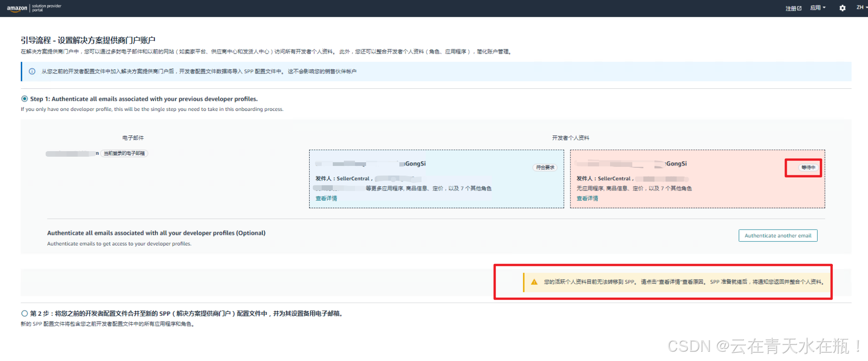
Task: Open the ZH language dropdown
Action: (x=861, y=7)
